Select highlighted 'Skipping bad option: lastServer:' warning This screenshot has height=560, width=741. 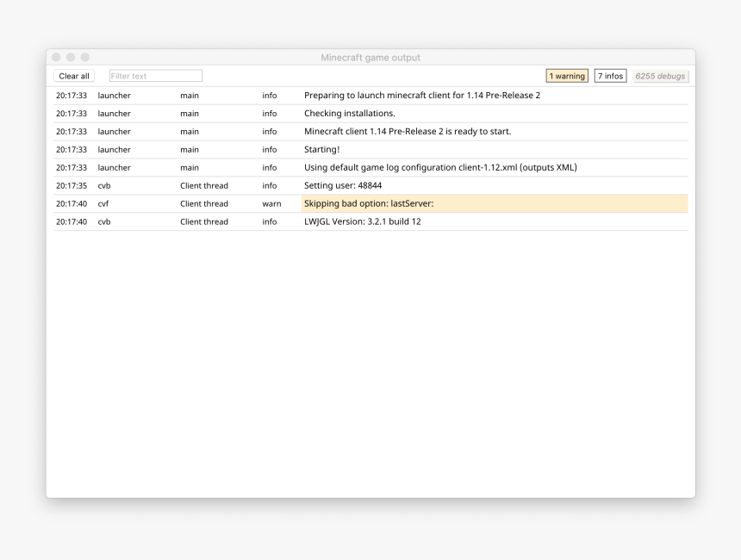point(495,203)
